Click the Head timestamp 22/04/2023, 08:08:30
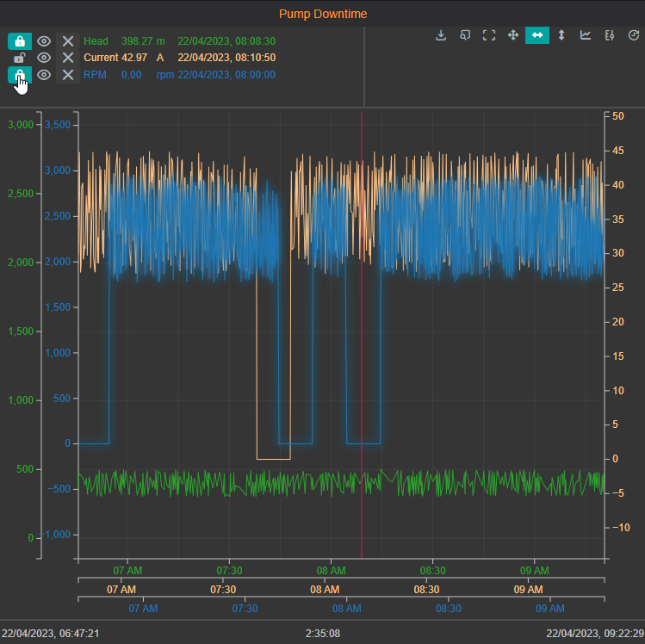The height and width of the screenshot is (644, 645). [x=226, y=41]
